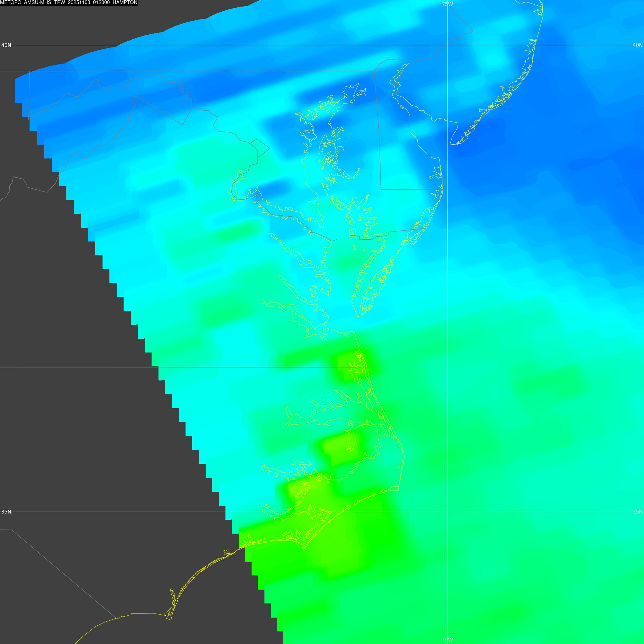
Task: Click the right 35N latitude label
Action: (x=637, y=512)
